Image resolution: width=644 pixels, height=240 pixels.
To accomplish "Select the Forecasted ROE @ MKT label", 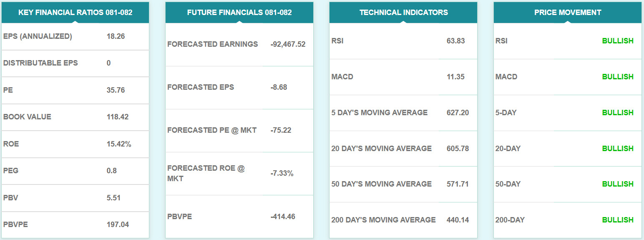I will [206, 173].
